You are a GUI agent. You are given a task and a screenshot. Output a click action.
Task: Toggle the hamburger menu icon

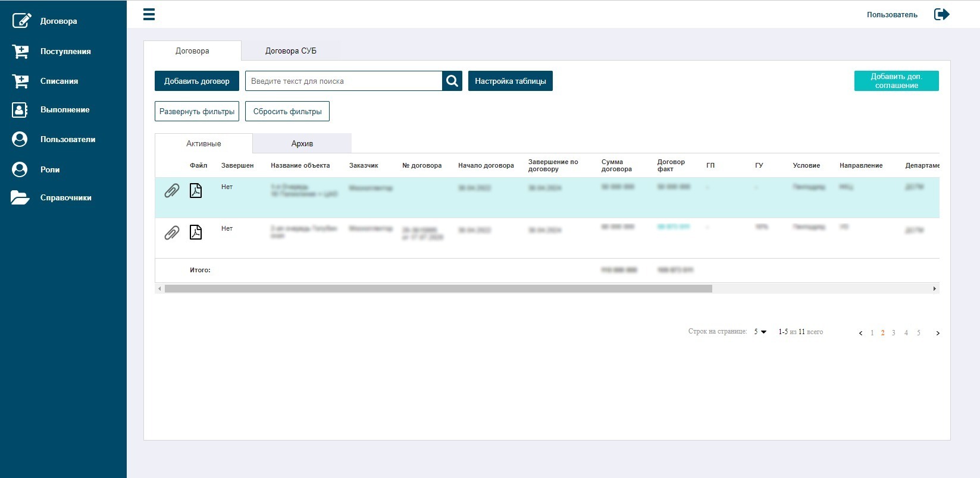coord(149,14)
